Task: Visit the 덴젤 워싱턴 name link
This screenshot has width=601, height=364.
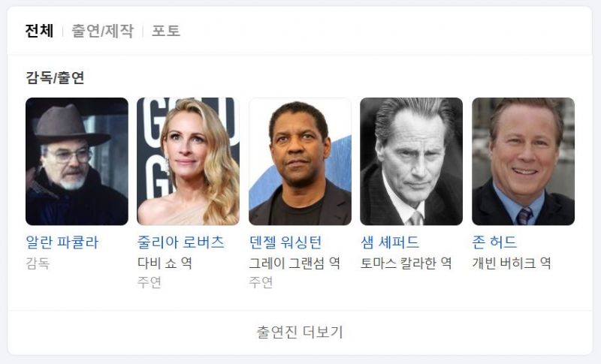Action: pos(285,242)
